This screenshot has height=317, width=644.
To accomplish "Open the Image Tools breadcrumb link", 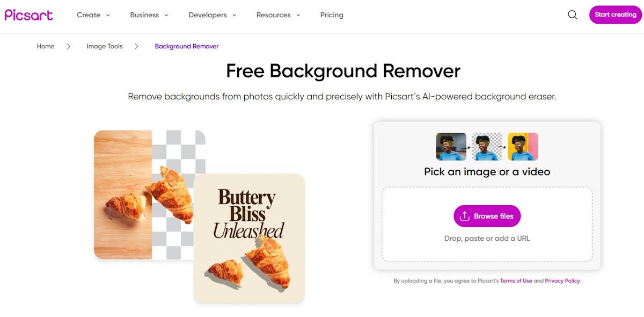I will click(105, 46).
